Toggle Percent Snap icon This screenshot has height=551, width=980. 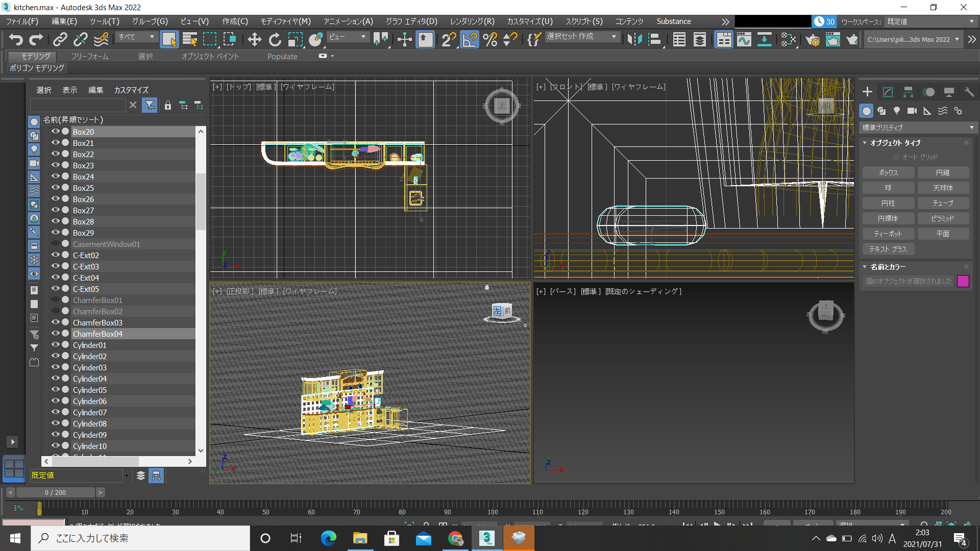[490, 39]
